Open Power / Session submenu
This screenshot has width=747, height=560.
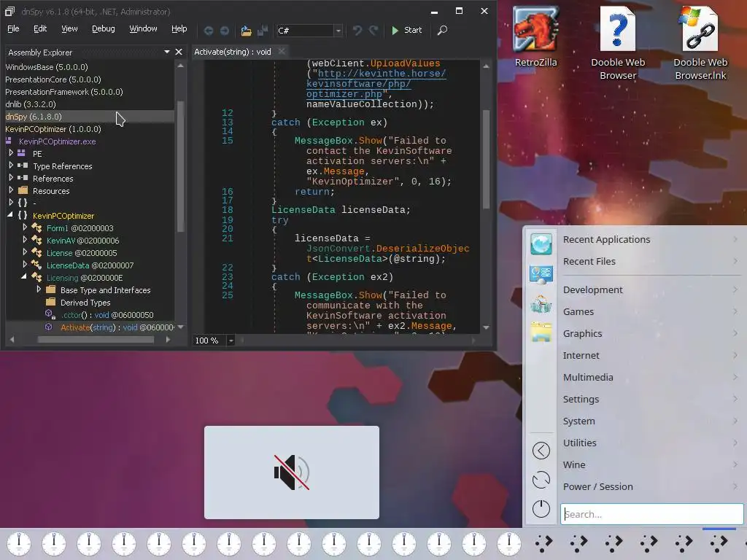(x=650, y=486)
